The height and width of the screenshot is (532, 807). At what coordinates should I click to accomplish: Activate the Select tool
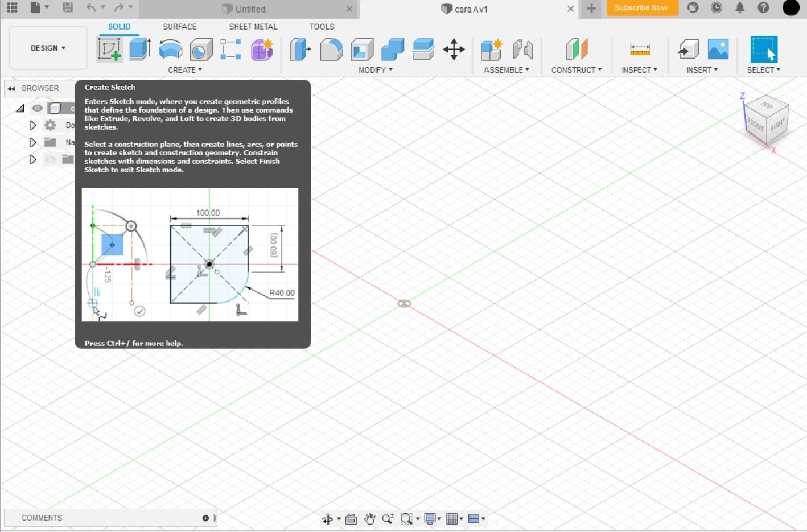[x=764, y=50]
